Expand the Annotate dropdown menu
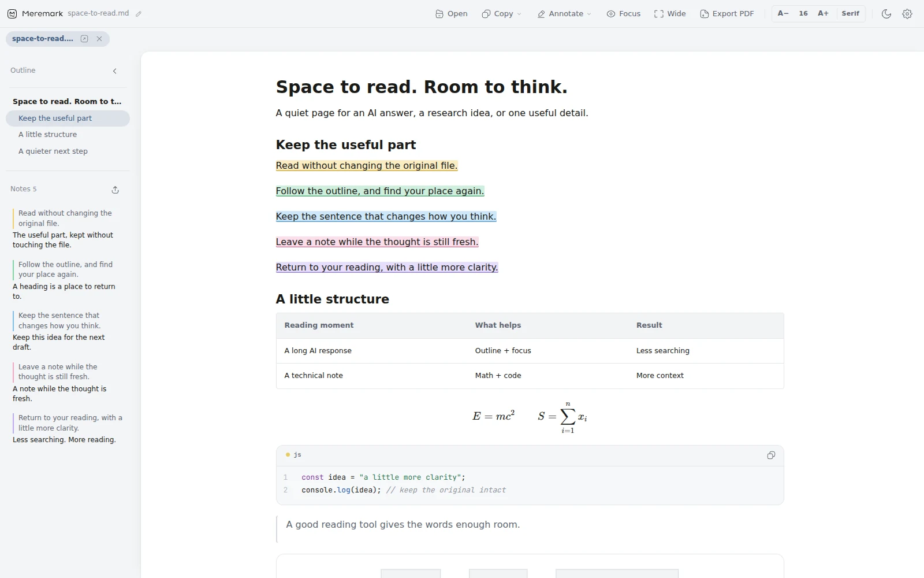Screen dimensions: 924x578 (564, 14)
